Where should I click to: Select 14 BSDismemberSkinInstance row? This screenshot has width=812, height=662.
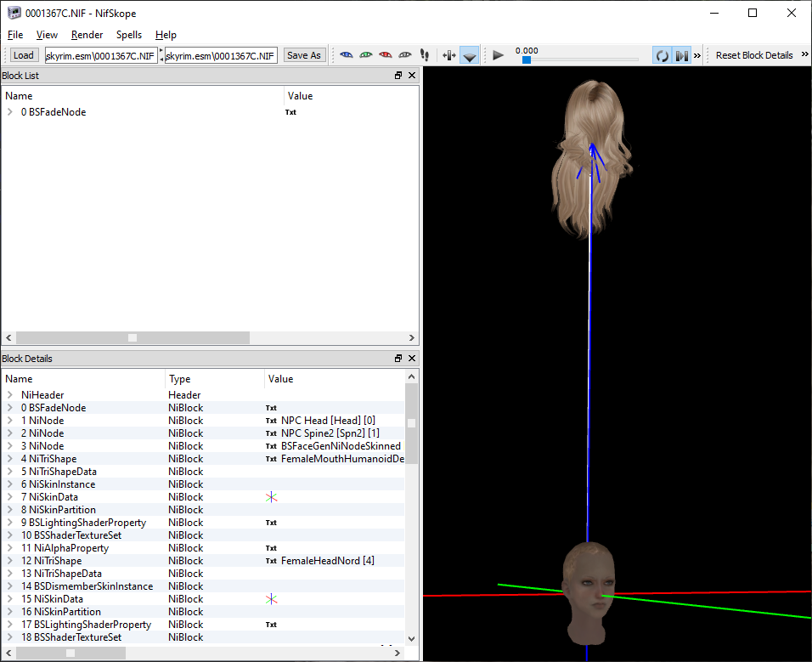tap(202, 586)
